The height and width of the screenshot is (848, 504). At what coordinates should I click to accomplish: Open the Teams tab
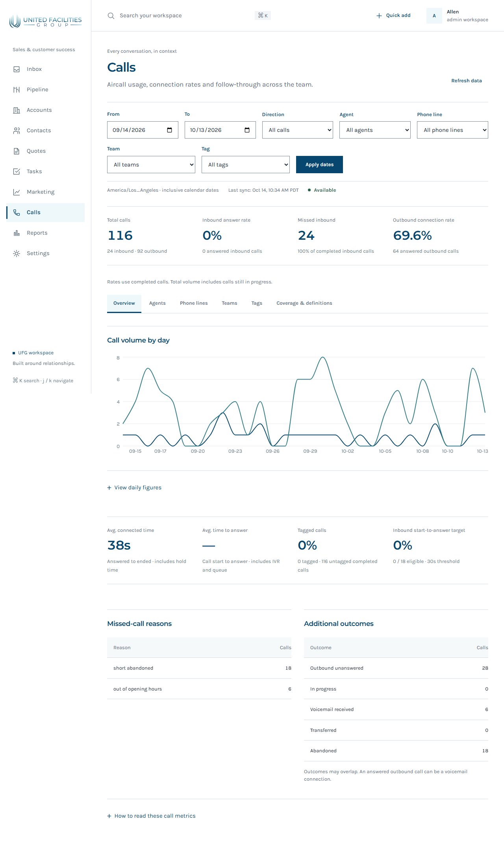click(x=230, y=304)
